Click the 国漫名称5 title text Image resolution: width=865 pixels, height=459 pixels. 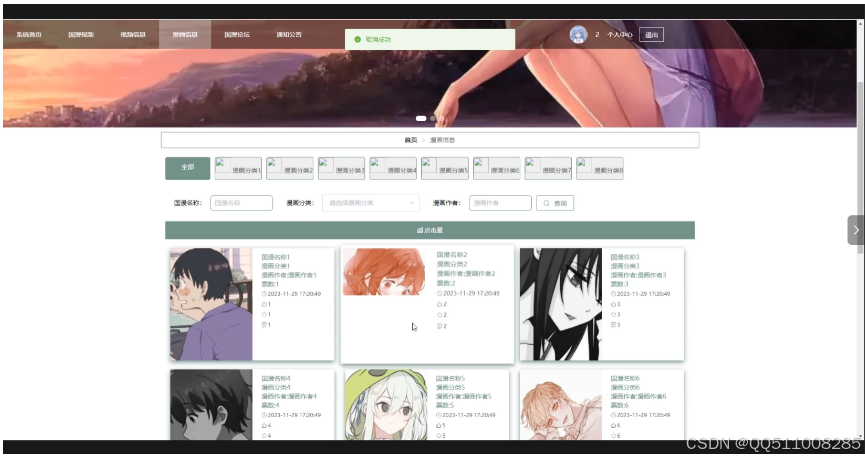(450, 378)
